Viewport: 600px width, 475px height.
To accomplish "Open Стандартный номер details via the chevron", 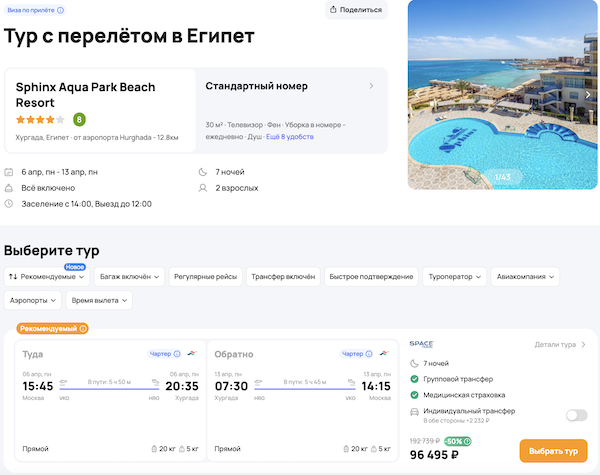I will (371, 86).
